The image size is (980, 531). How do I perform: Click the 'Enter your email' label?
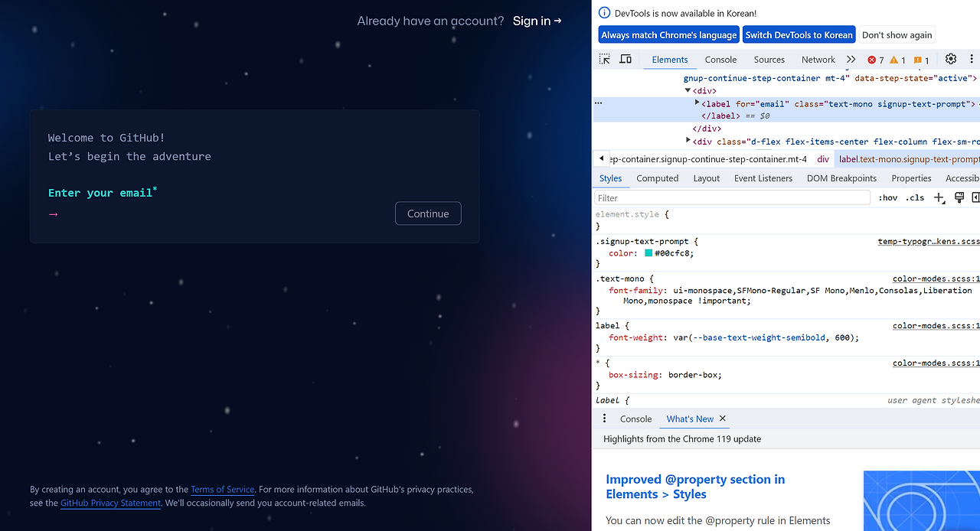click(x=103, y=193)
